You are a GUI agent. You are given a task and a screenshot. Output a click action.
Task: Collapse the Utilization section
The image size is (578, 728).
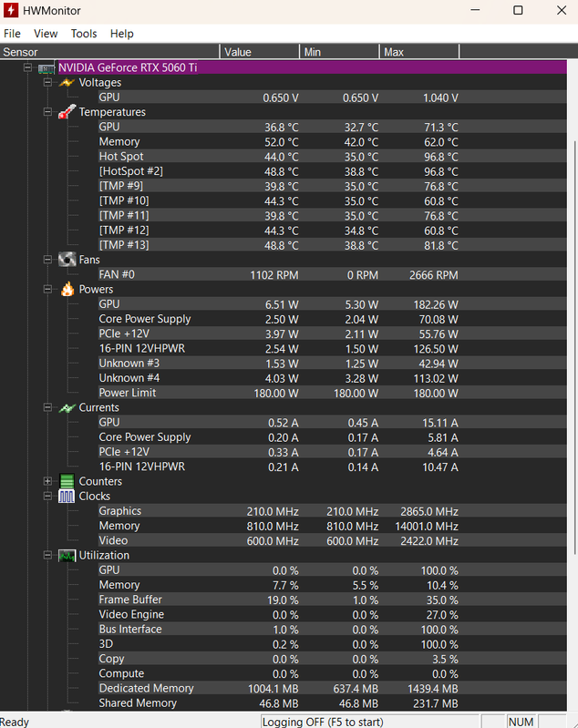[x=47, y=555]
